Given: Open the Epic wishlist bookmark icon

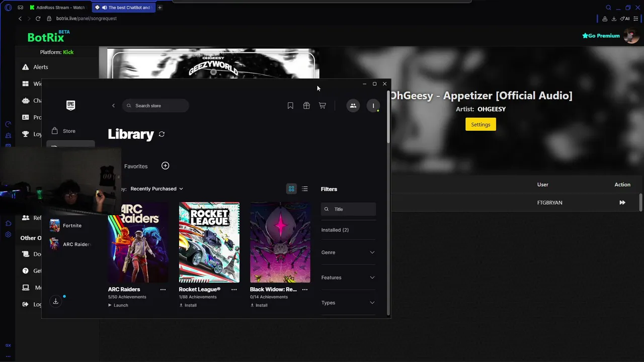Looking at the screenshot, I should 290,106.
